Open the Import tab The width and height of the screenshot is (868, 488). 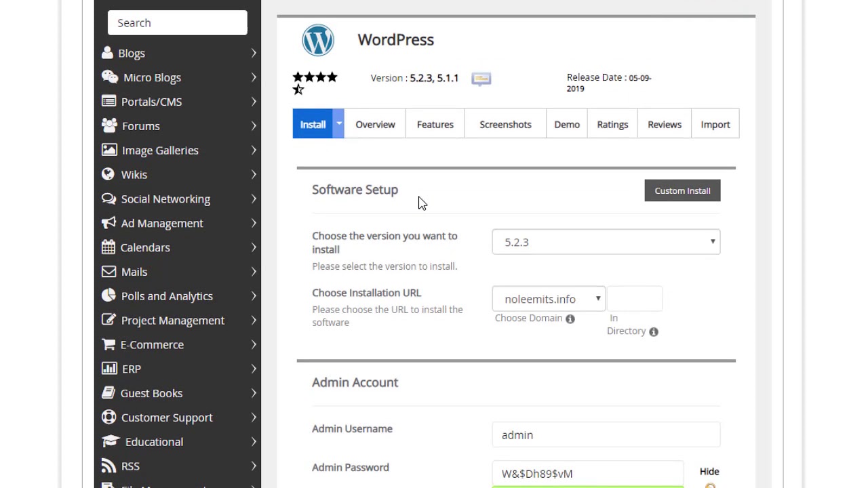[715, 124]
